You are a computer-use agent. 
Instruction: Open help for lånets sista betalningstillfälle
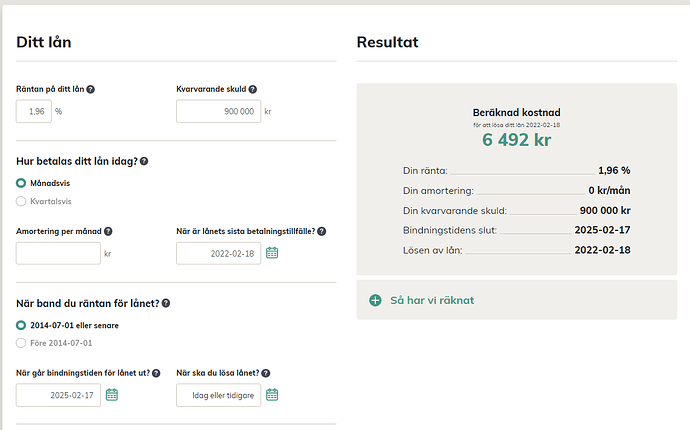point(322,231)
